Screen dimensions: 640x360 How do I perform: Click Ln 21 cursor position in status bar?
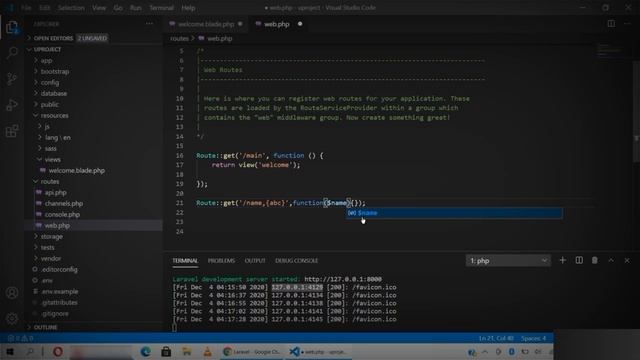(496, 338)
